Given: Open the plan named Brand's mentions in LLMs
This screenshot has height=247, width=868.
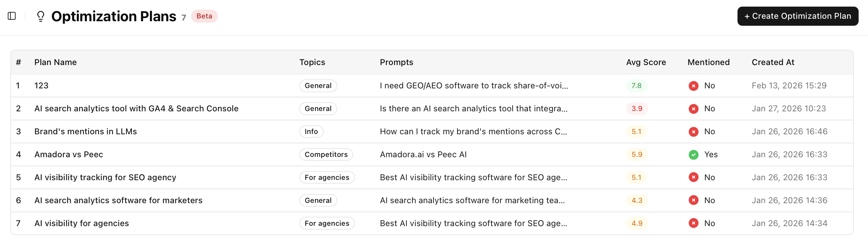Looking at the screenshot, I should (85, 132).
